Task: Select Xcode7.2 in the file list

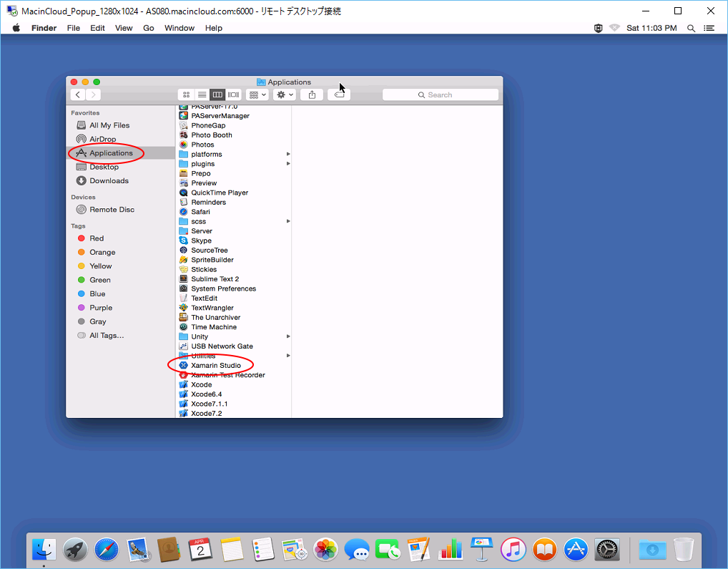Action: (x=200, y=414)
